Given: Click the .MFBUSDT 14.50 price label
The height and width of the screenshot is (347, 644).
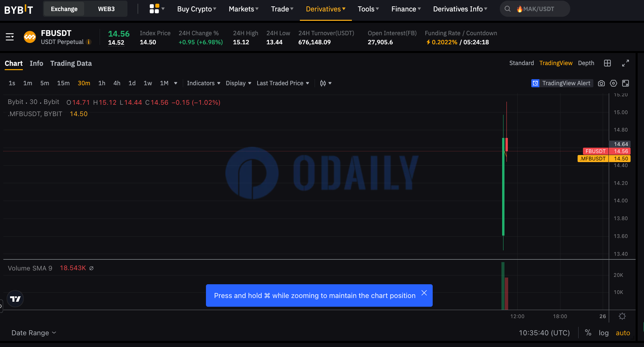Looking at the screenshot, I should tap(604, 159).
